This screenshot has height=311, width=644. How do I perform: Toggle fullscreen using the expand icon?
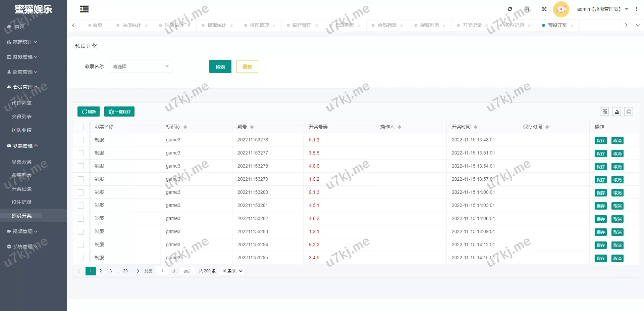[544, 9]
